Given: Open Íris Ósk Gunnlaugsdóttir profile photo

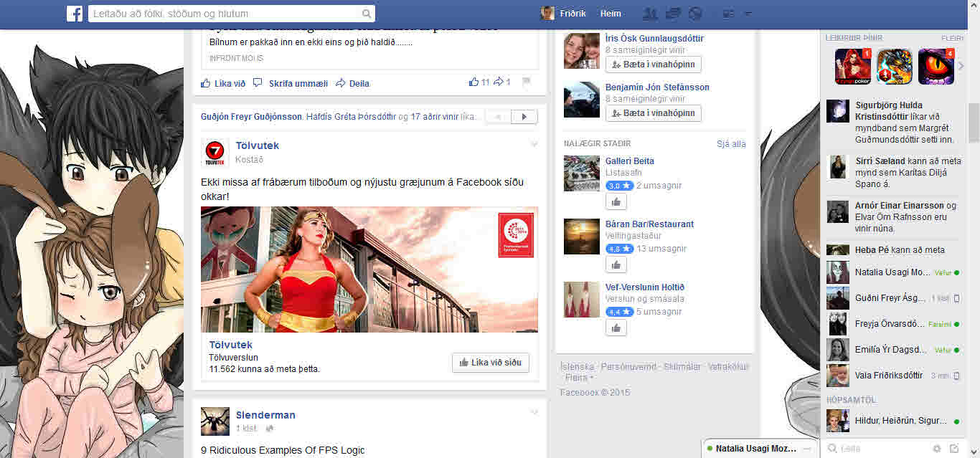Looking at the screenshot, I should pos(582,51).
